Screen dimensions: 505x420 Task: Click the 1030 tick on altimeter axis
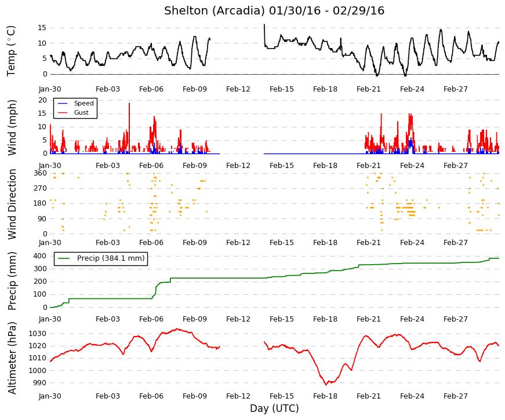[x=37, y=334]
